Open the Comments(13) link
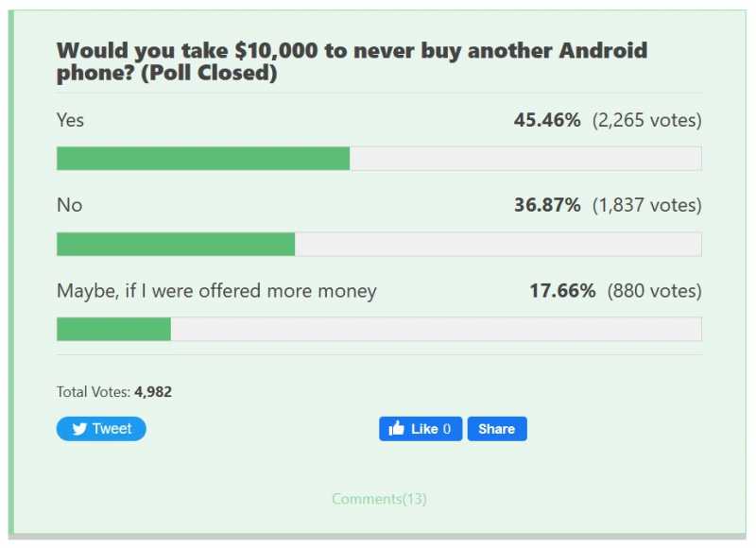The height and width of the screenshot is (548, 756). [x=379, y=498]
